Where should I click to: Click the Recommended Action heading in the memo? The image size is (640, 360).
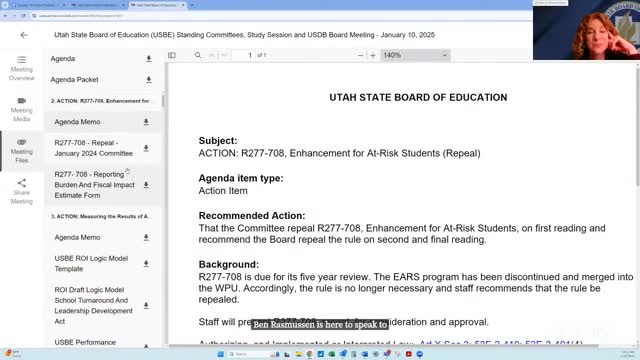[252, 216]
